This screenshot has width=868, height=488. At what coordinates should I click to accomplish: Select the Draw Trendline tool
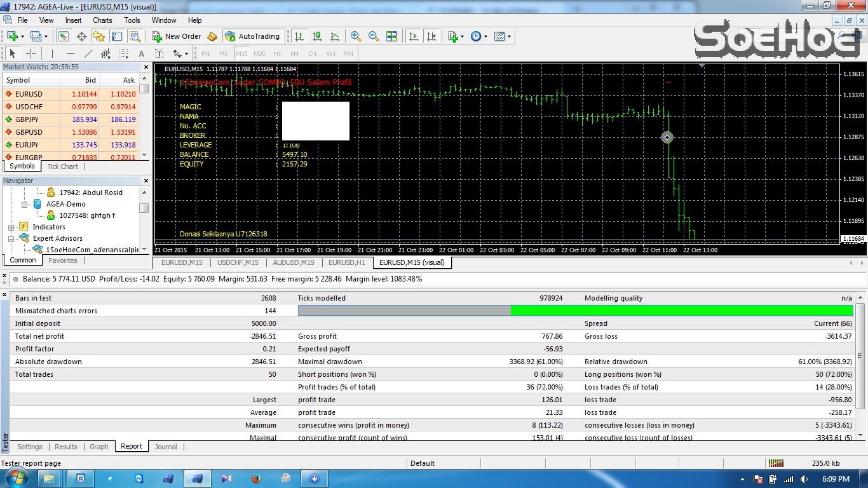88,54
